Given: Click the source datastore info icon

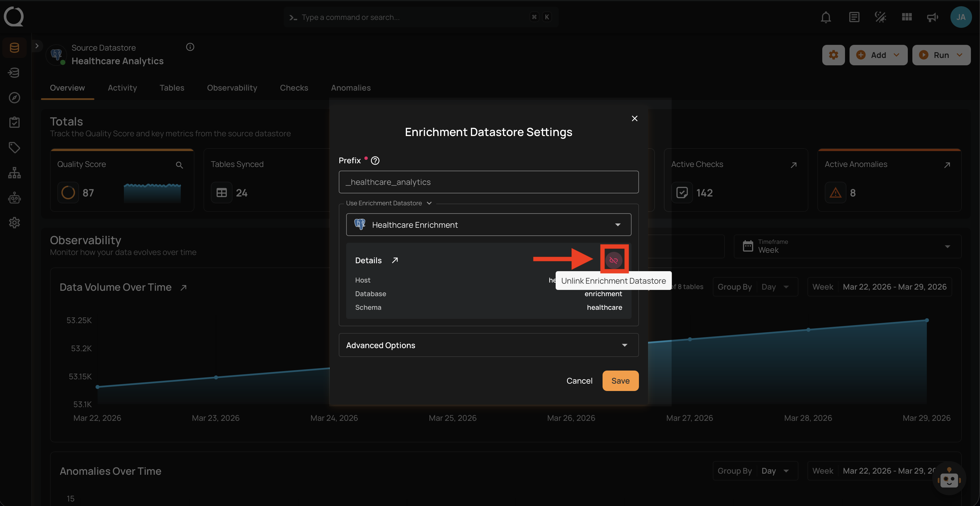Looking at the screenshot, I should (190, 47).
